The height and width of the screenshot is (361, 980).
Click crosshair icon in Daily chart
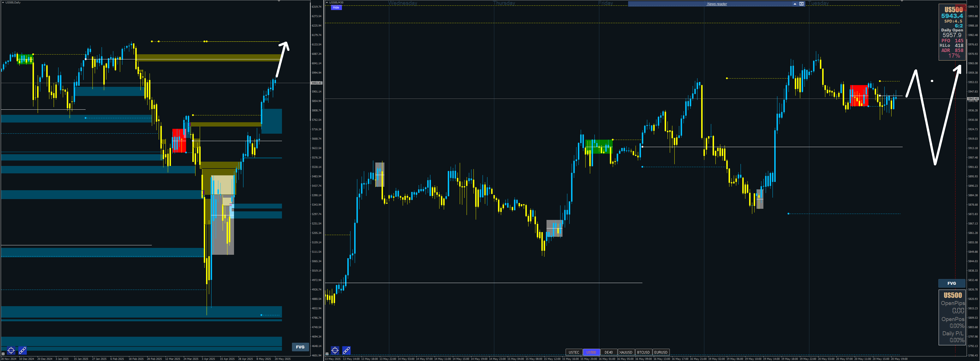(11, 350)
